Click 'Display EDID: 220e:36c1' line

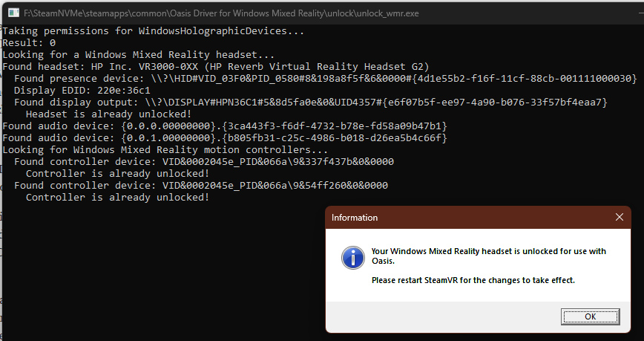tap(82, 91)
